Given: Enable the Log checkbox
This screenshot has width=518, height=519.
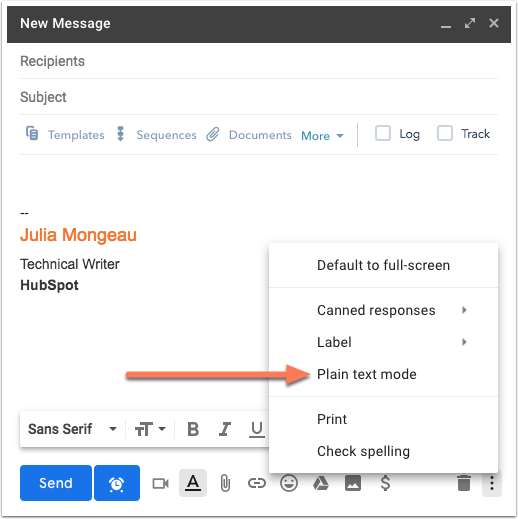Looking at the screenshot, I should [383, 134].
